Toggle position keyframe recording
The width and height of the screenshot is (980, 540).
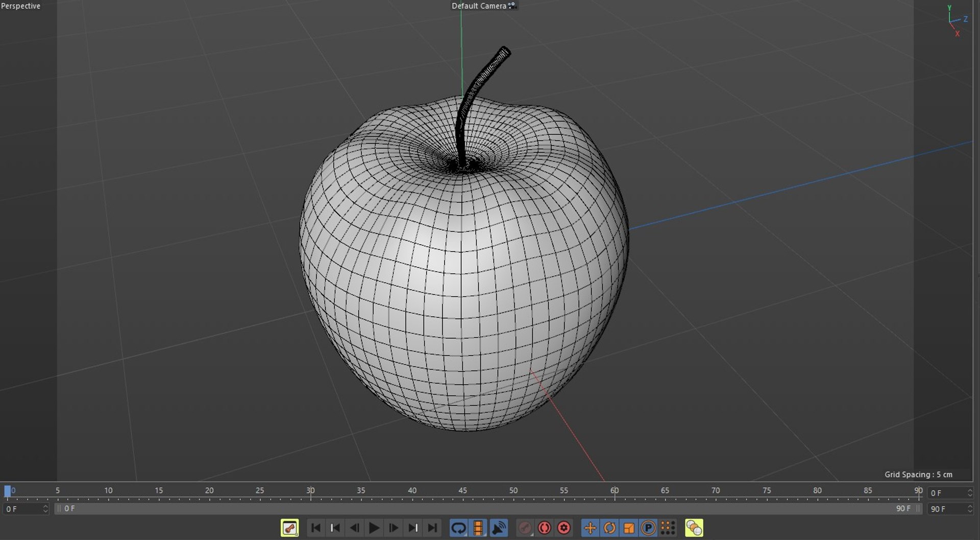[x=590, y=528]
